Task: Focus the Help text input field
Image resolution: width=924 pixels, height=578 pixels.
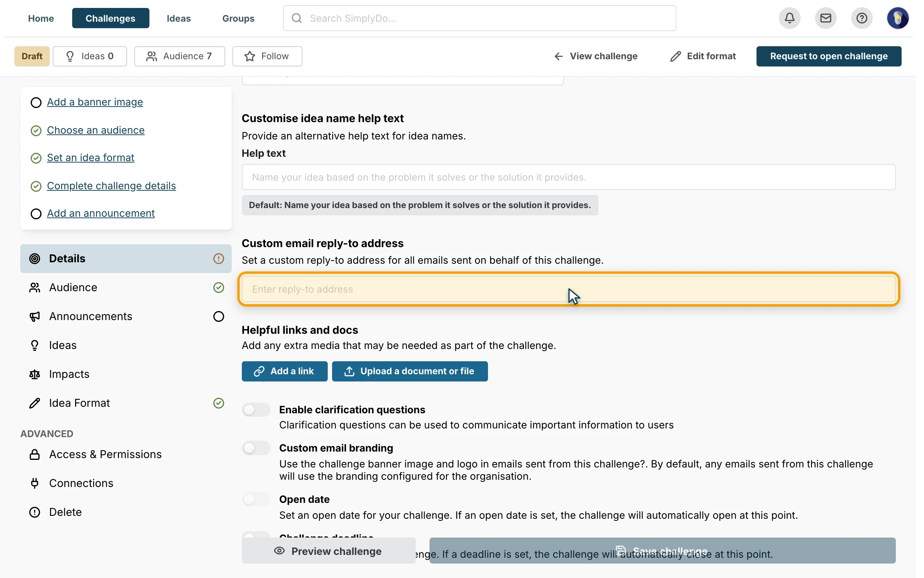Action: coord(568,177)
